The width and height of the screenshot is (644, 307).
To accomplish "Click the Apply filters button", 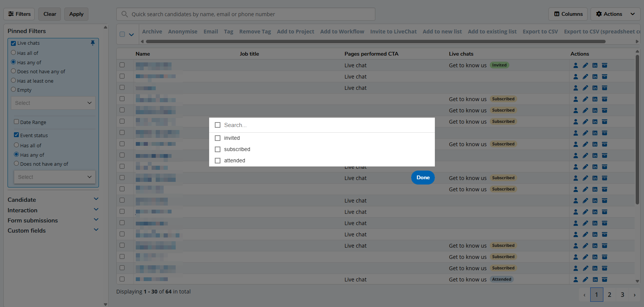I will (76, 14).
